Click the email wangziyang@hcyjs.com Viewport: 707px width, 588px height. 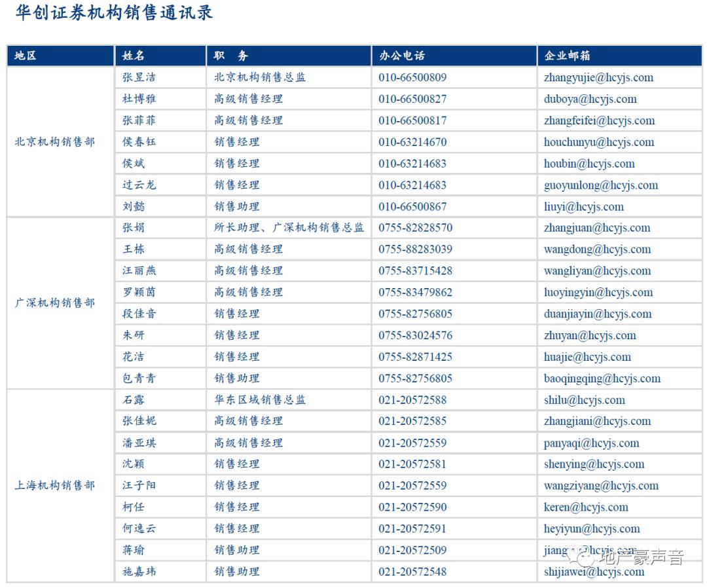pos(601,486)
